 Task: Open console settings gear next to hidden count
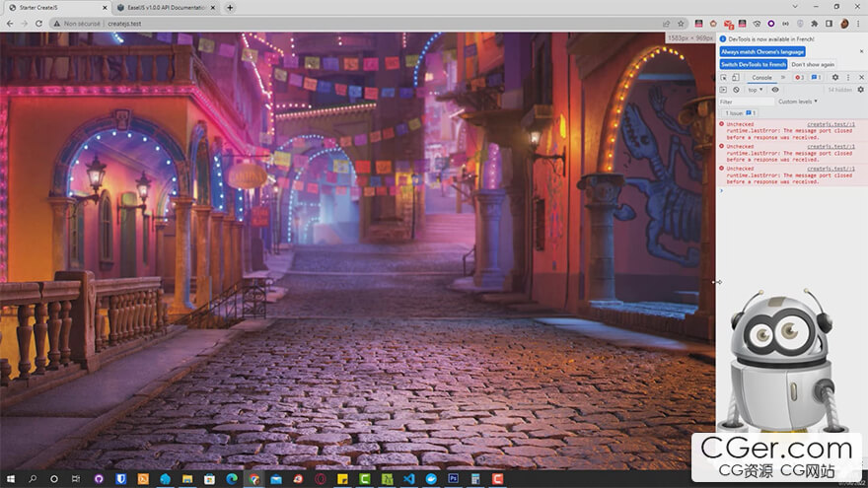(861, 90)
